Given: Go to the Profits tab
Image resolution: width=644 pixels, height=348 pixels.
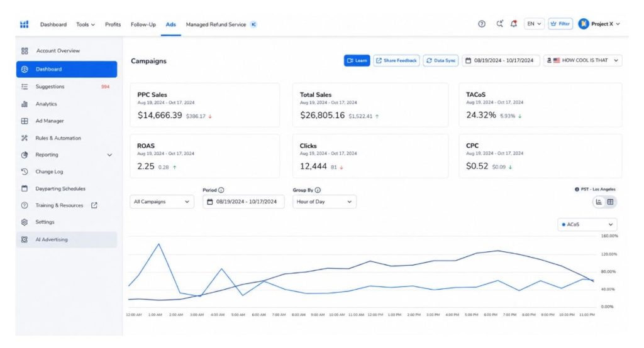Looking at the screenshot, I should (113, 24).
